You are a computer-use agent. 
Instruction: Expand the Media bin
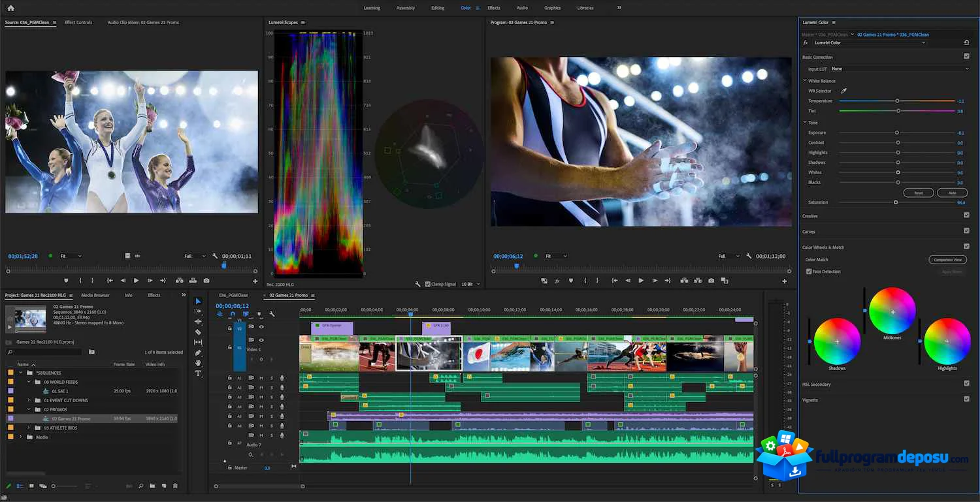tap(20, 437)
